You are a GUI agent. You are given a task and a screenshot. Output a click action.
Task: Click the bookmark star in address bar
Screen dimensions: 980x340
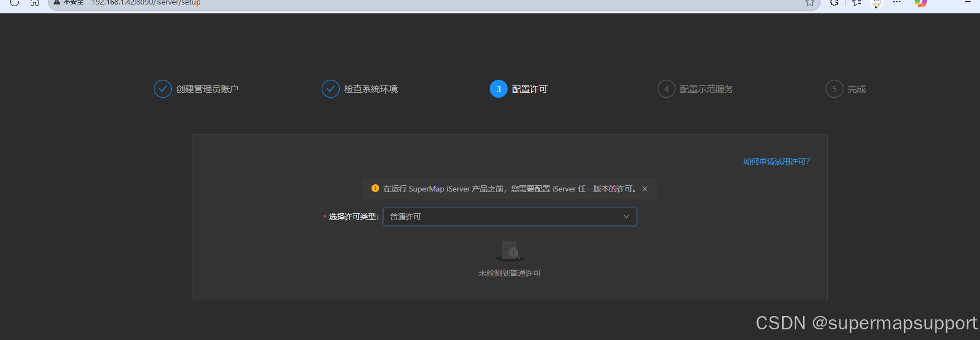(x=810, y=2)
